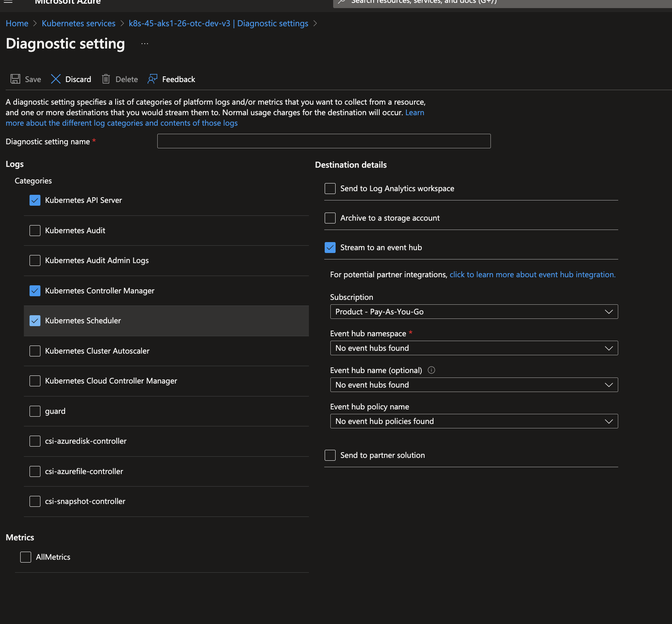Viewport: 672px width, 624px height.
Task: Click the Metrics section heading
Action: click(x=20, y=538)
